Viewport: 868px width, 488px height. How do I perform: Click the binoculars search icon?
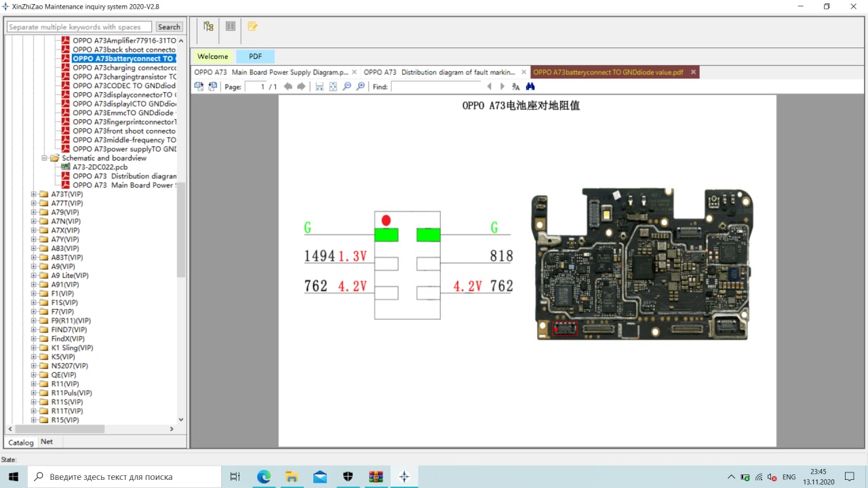[530, 87]
